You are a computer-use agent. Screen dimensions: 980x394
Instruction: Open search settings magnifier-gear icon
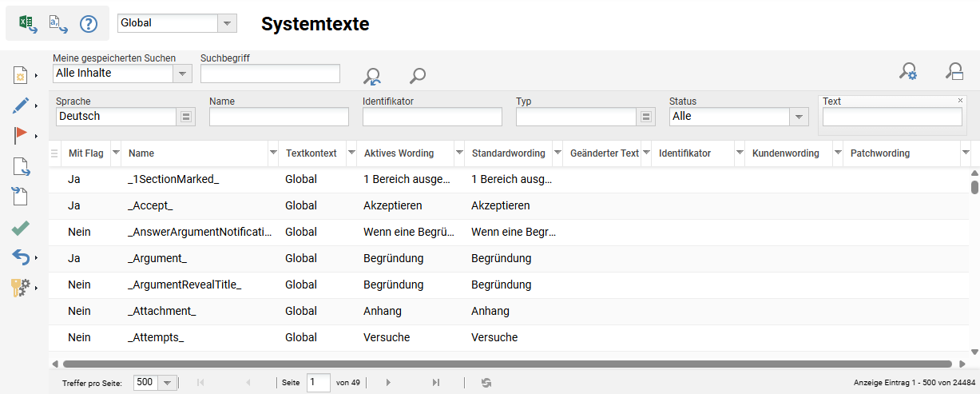pyautogui.click(x=908, y=72)
